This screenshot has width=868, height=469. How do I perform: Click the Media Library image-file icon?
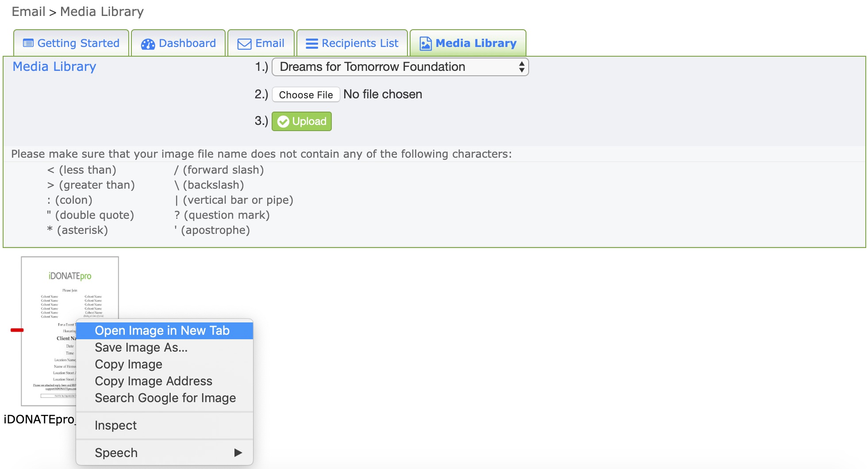(x=426, y=43)
